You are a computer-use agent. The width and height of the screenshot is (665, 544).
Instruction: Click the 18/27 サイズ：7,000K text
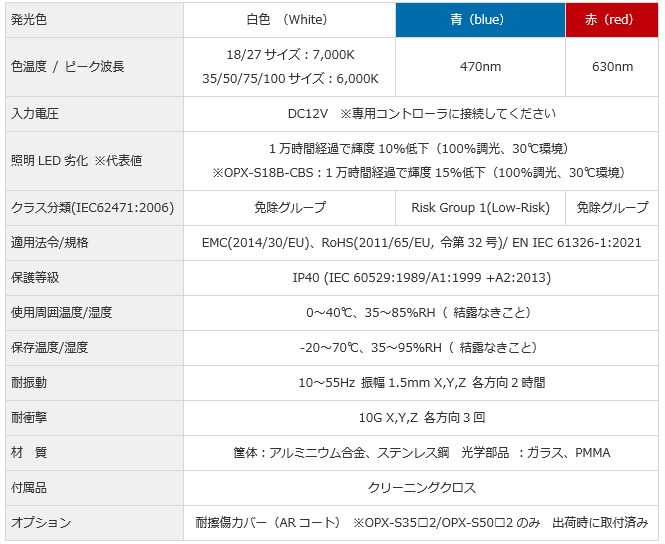coord(290,55)
